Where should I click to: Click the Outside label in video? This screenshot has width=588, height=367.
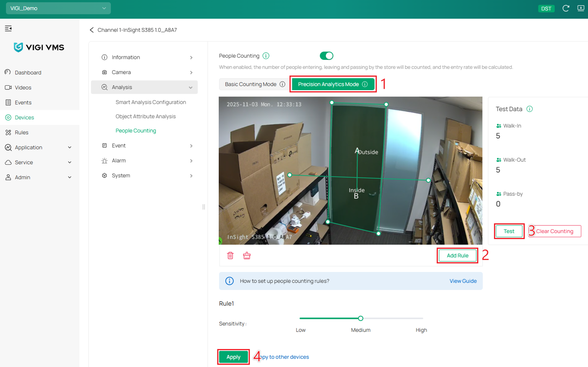[x=368, y=152]
